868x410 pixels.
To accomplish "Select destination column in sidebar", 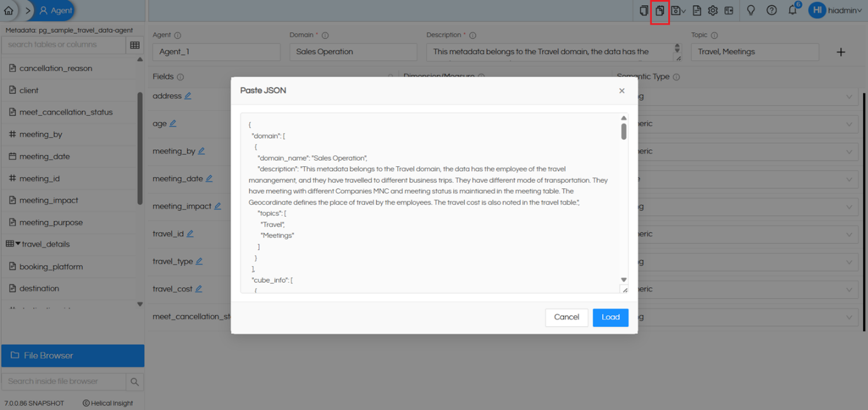I will [x=39, y=288].
